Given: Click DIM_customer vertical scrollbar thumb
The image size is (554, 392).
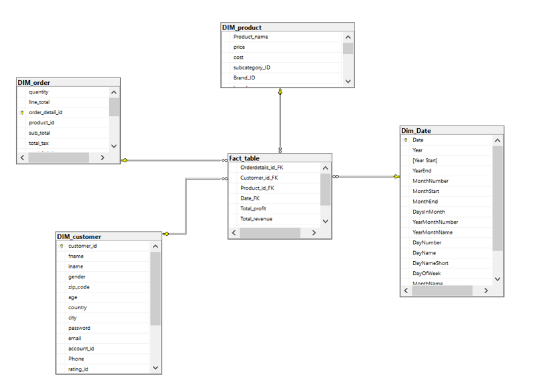Looking at the screenshot, I should (156, 288).
